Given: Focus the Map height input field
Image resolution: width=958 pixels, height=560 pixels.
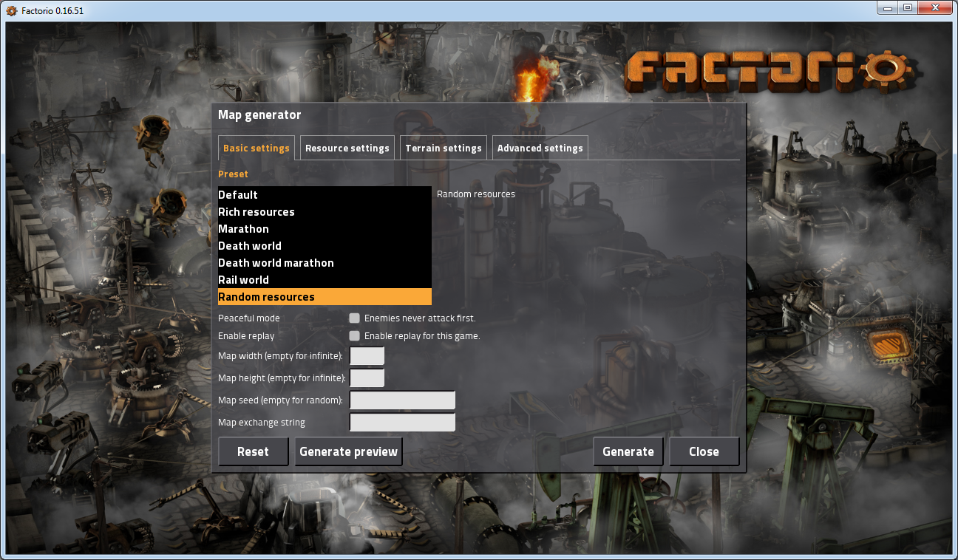Looking at the screenshot, I should (x=367, y=378).
